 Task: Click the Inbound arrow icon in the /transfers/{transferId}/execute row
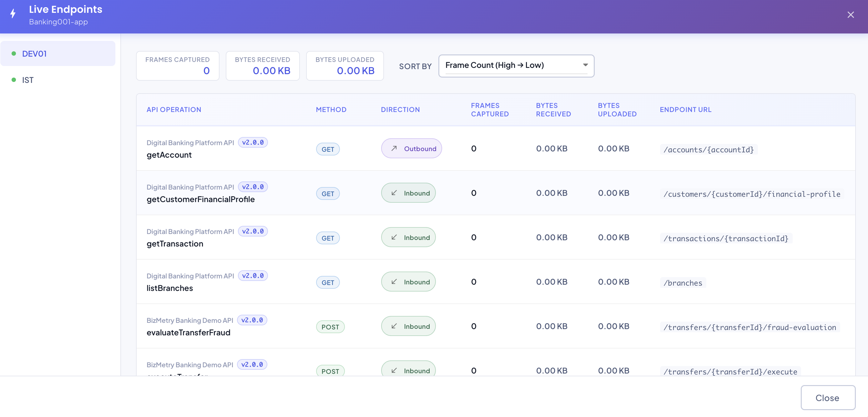coord(394,370)
